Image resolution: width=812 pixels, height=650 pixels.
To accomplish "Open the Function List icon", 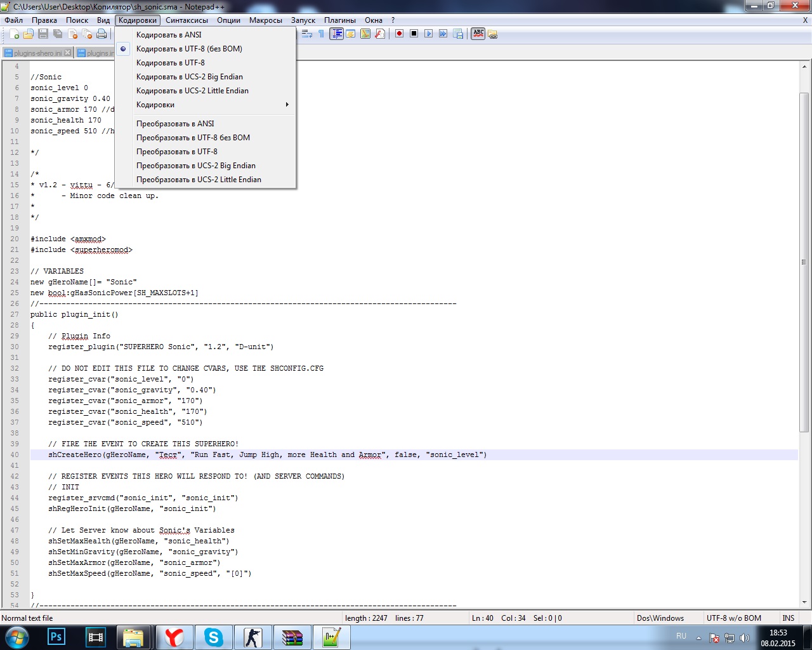I will click(380, 34).
